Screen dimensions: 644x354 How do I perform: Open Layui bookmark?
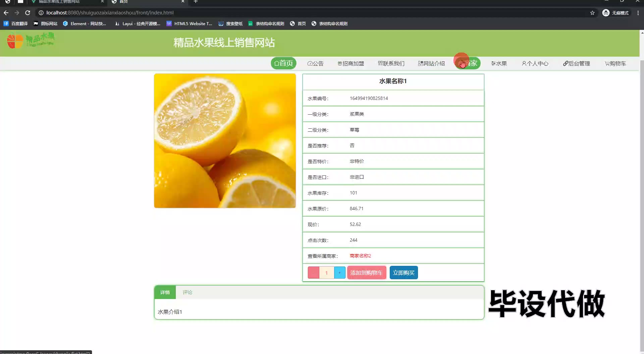pos(138,23)
